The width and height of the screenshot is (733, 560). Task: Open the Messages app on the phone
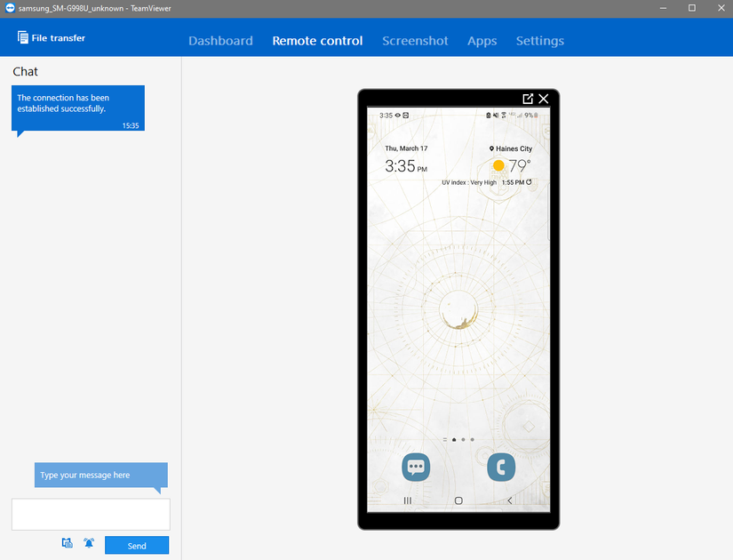[416, 467]
